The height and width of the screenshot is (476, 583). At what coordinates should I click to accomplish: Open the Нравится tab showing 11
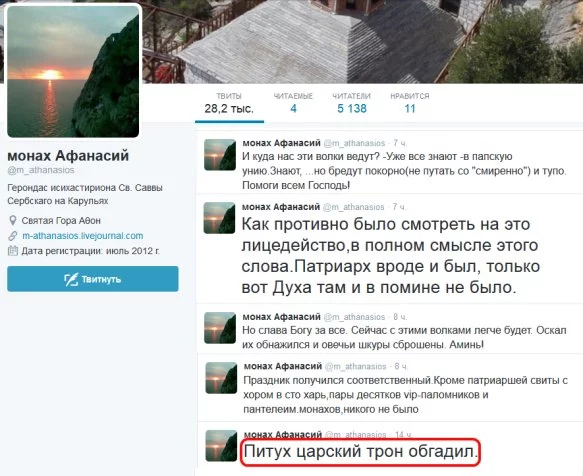click(x=410, y=103)
